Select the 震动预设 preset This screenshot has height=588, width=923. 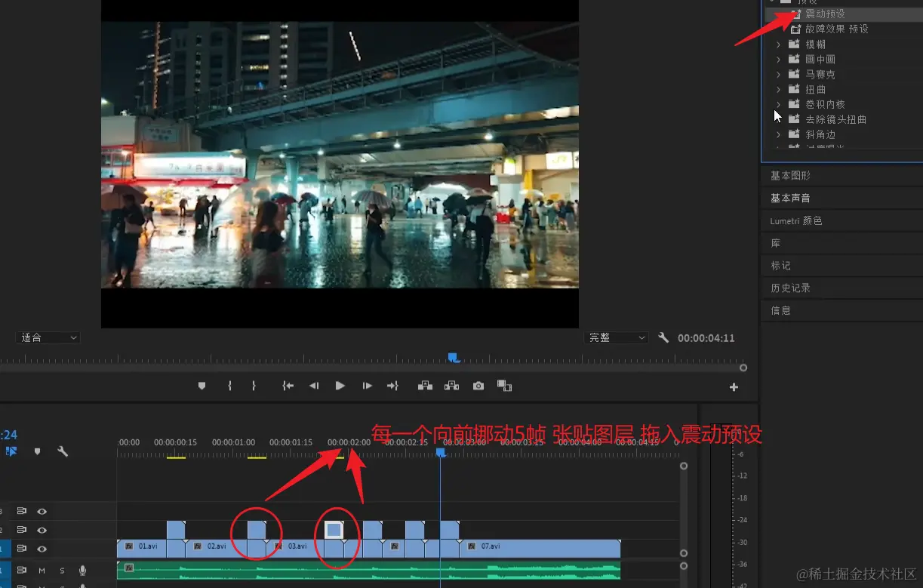tap(825, 14)
